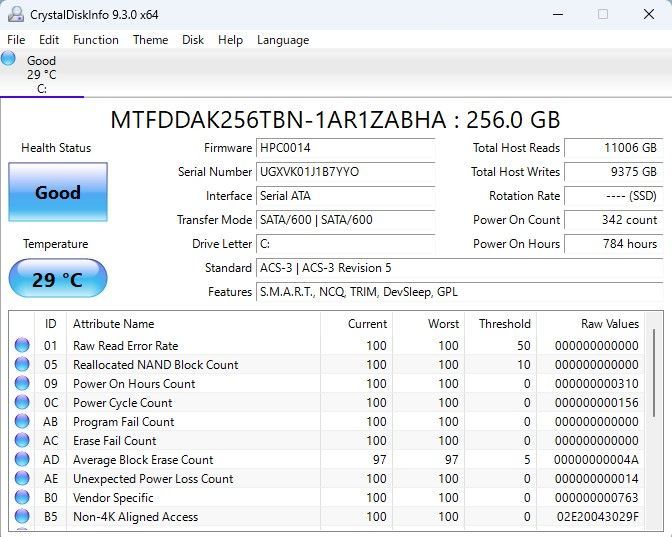Select the Reallocated NAND Block Count row
The height and width of the screenshot is (537, 672).
click(327, 364)
